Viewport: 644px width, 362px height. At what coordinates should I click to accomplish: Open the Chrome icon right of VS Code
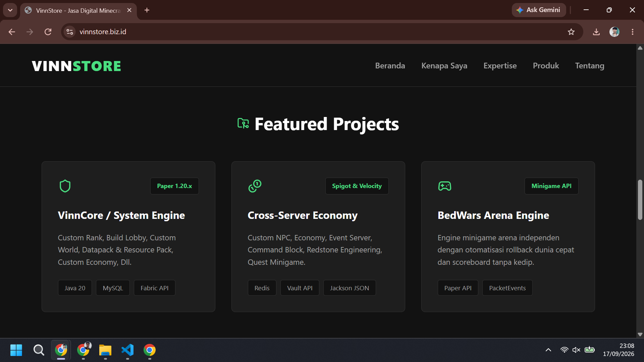coord(150,350)
